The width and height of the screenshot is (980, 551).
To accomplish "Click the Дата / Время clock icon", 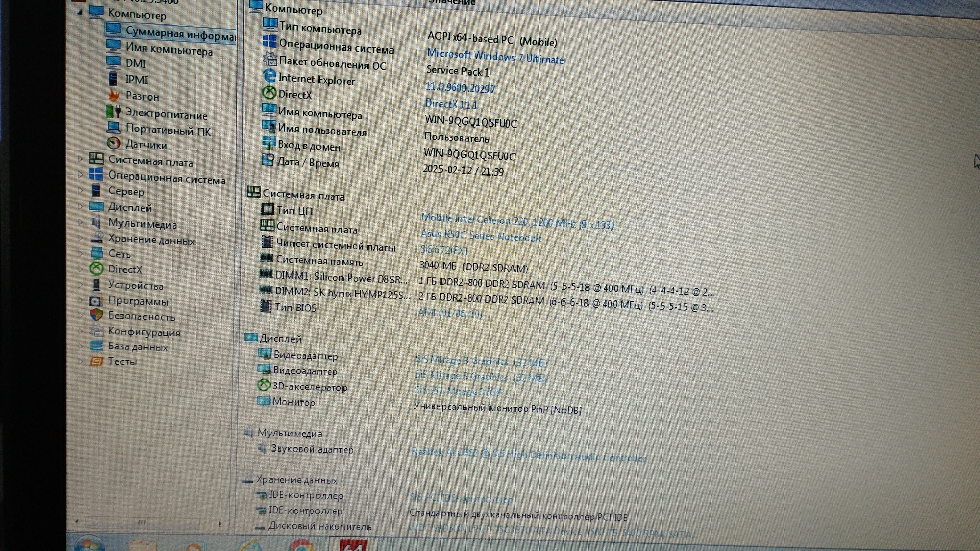I will (268, 160).
